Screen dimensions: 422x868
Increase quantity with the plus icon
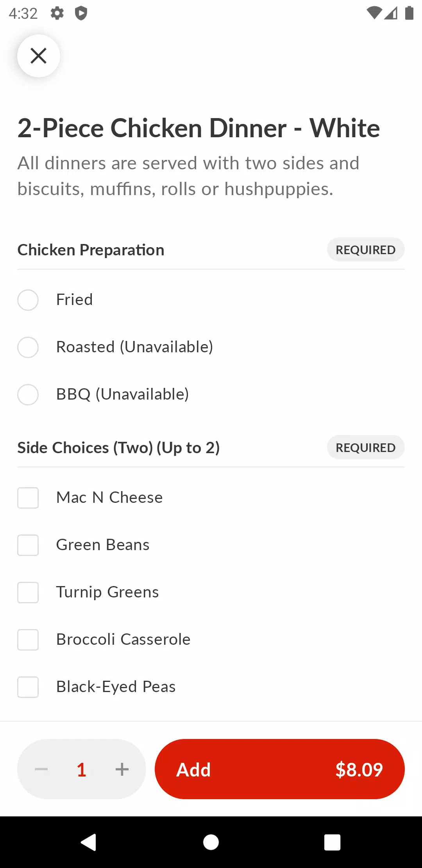coord(122,769)
